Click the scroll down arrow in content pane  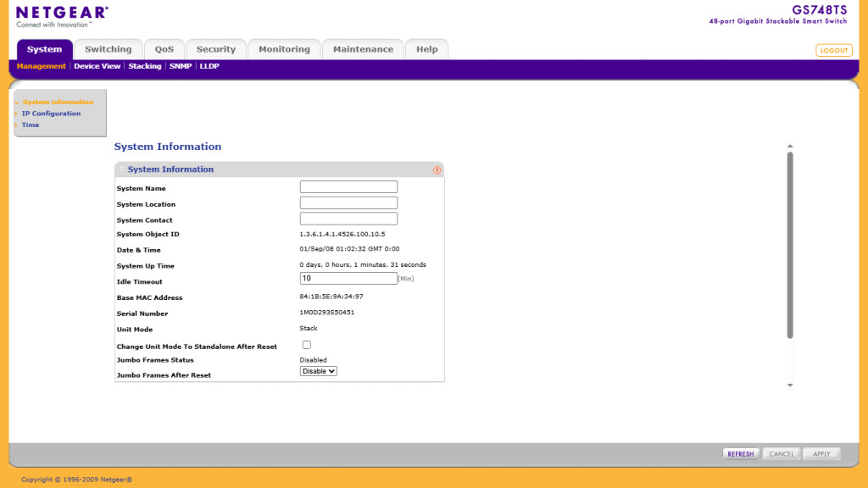790,385
